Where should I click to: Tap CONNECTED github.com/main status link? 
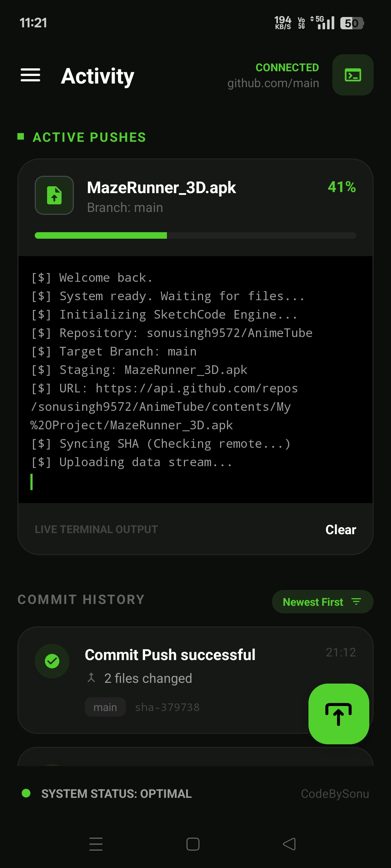(x=287, y=74)
